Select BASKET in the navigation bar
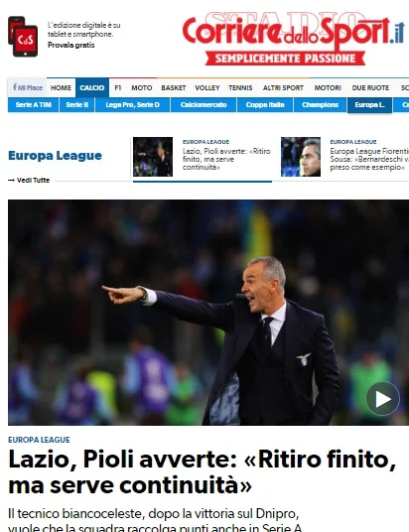 (x=174, y=88)
